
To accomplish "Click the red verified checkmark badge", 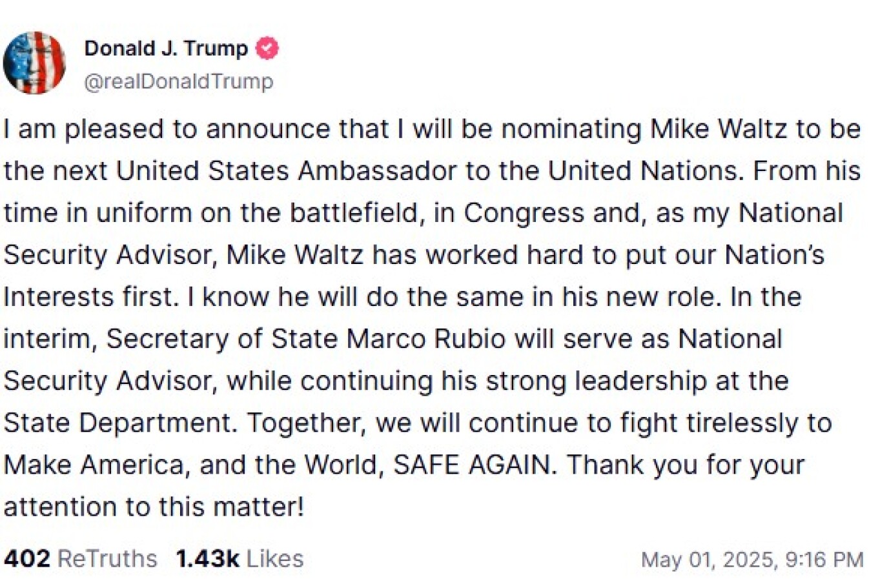I will pos(267,48).
